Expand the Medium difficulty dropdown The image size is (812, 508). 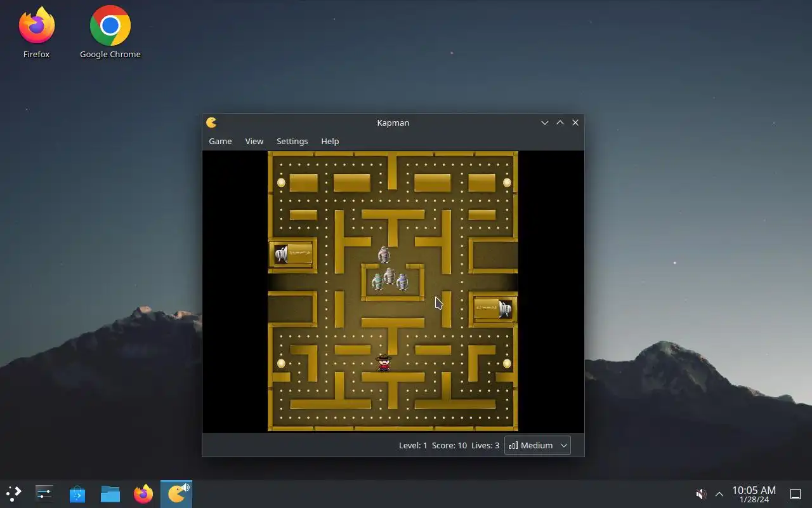tap(537, 445)
